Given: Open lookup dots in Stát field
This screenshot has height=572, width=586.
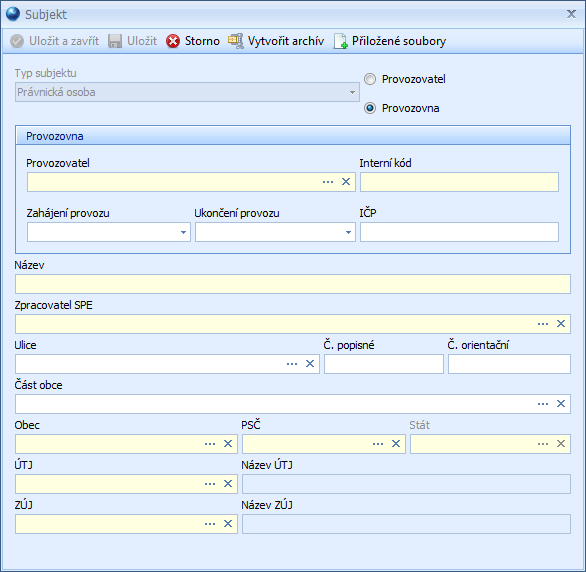Looking at the screenshot, I should point(543,444).
